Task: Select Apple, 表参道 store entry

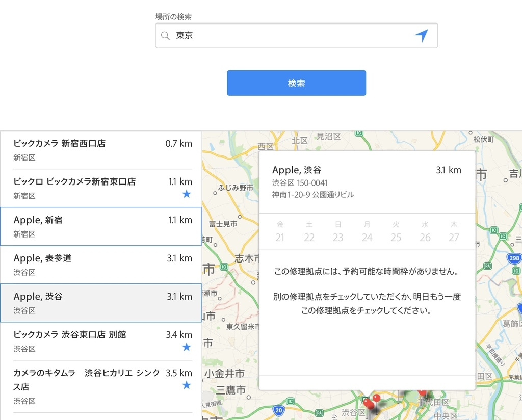Action: (x=101, y=265)
